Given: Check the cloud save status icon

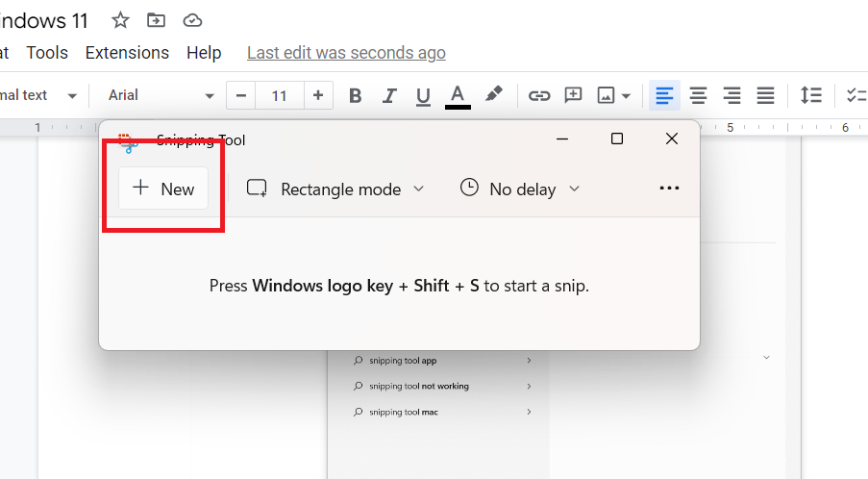Looking at the screenshot, I should [x=192, y=20].
